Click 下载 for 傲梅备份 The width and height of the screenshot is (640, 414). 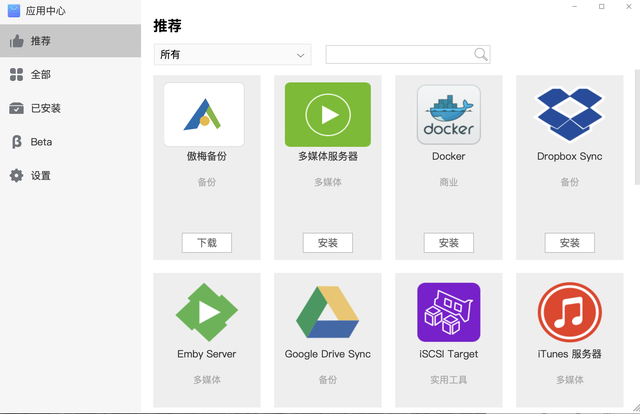[x=207, y=243]
